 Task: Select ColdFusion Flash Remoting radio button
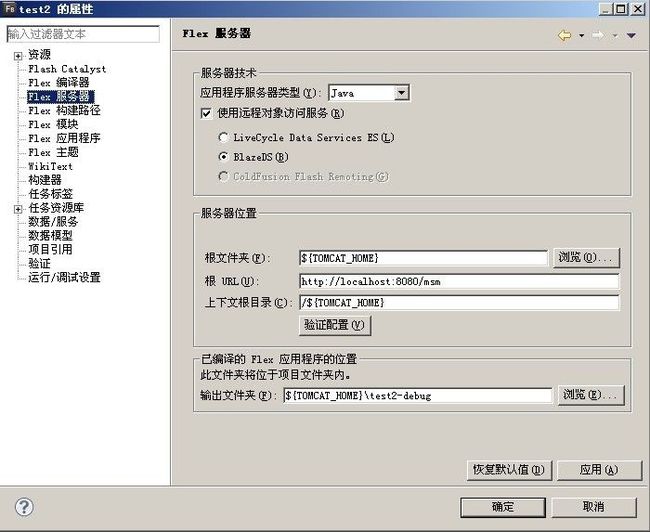pyautogui.click(x=223, y=177)
